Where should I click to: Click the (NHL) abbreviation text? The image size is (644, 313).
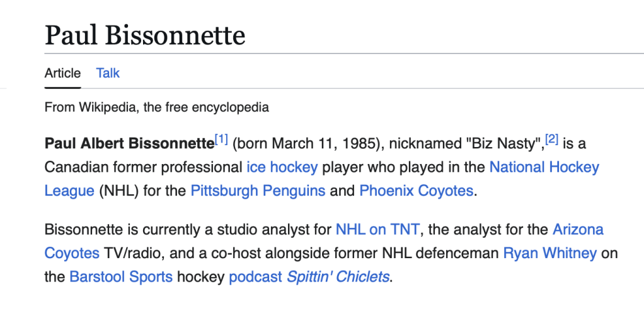tap(117, 190)
